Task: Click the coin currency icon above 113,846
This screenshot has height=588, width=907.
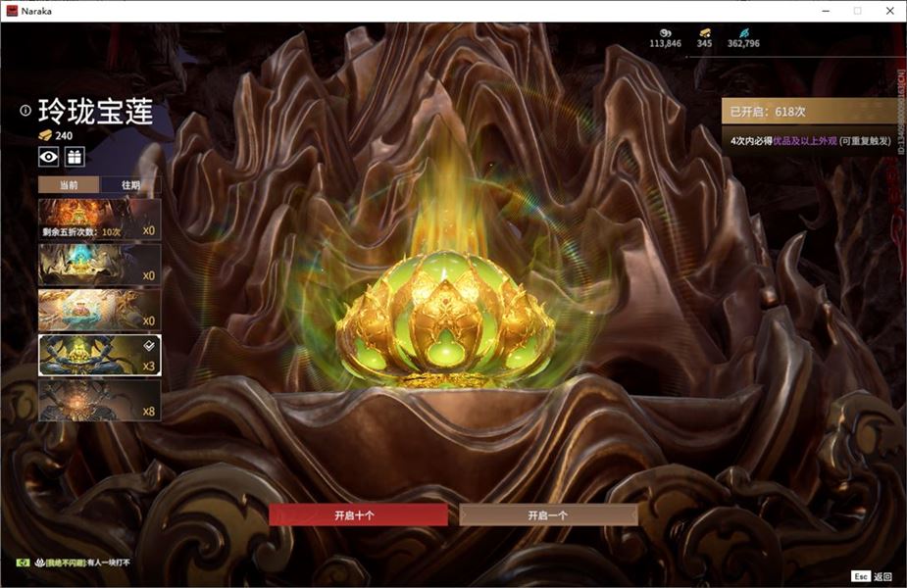Action: 665,33
